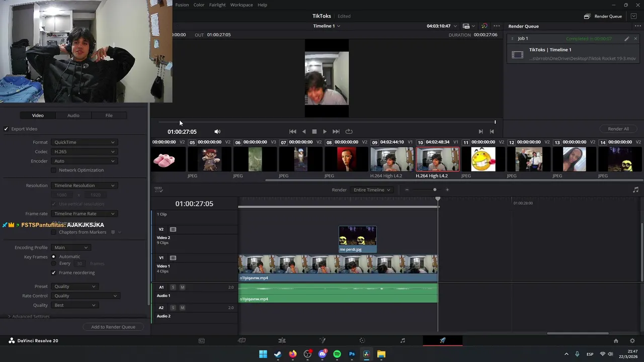Click the audio note icon above the timeline
644x362 pixels.
(635, 190)
